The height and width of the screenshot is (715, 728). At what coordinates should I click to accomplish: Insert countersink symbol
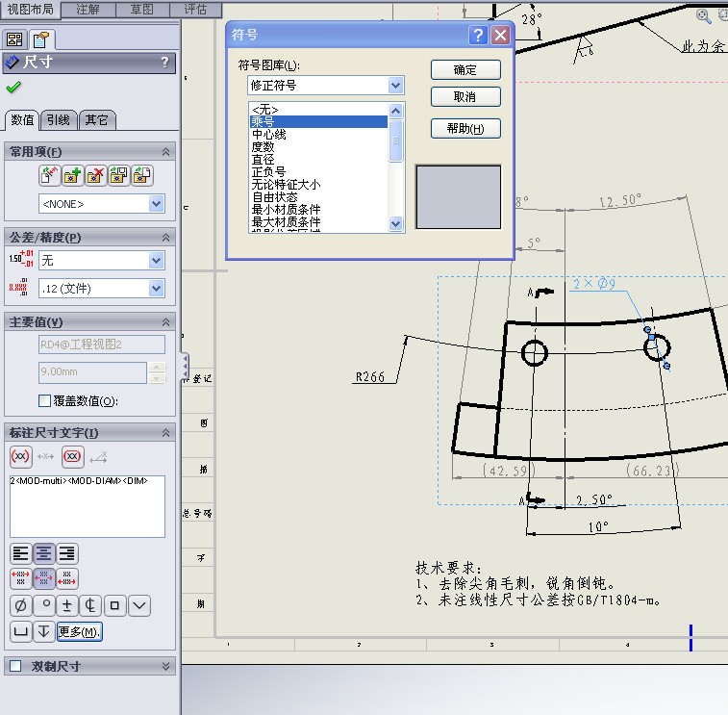tap(139, 605)
